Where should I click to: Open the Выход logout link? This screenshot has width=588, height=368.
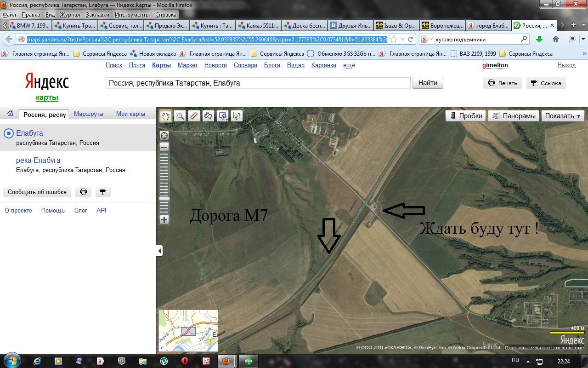pos(566,65)
